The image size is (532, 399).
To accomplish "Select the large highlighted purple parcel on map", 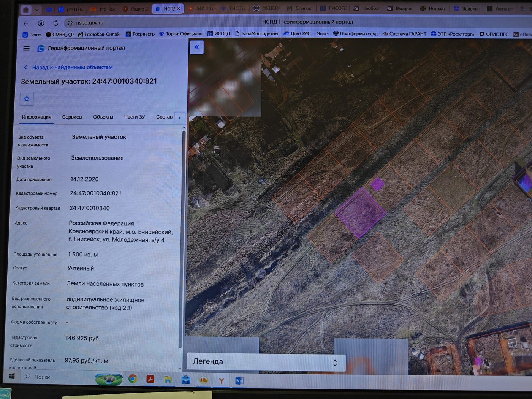I will (x=360, y=213).
